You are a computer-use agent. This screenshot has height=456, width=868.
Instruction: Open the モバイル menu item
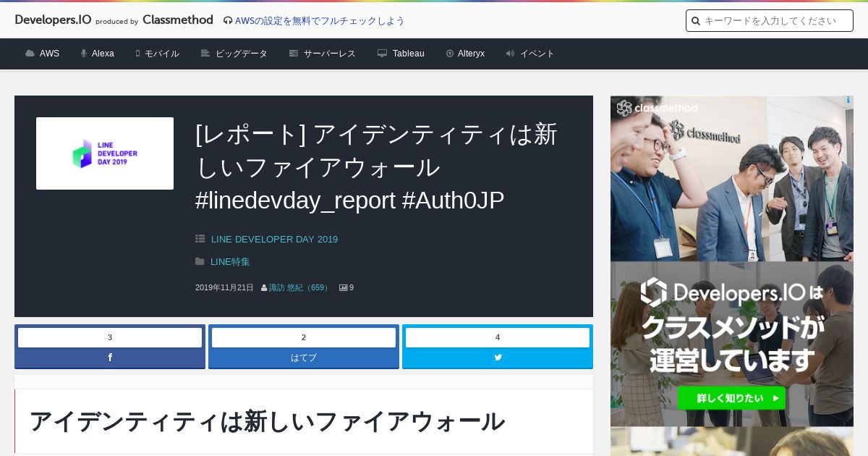pos(162,54)
